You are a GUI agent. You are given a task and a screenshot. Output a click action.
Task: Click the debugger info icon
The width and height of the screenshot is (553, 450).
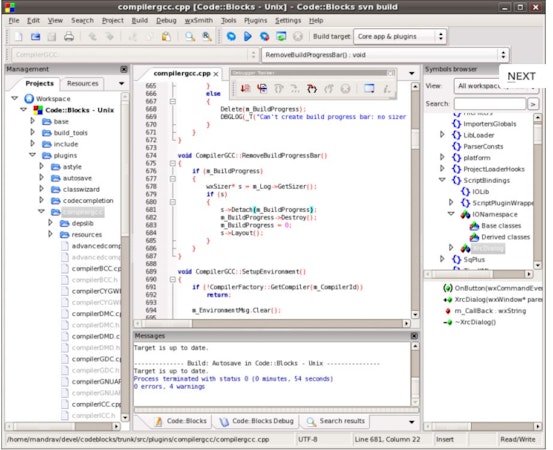click(x=387, y=89)
